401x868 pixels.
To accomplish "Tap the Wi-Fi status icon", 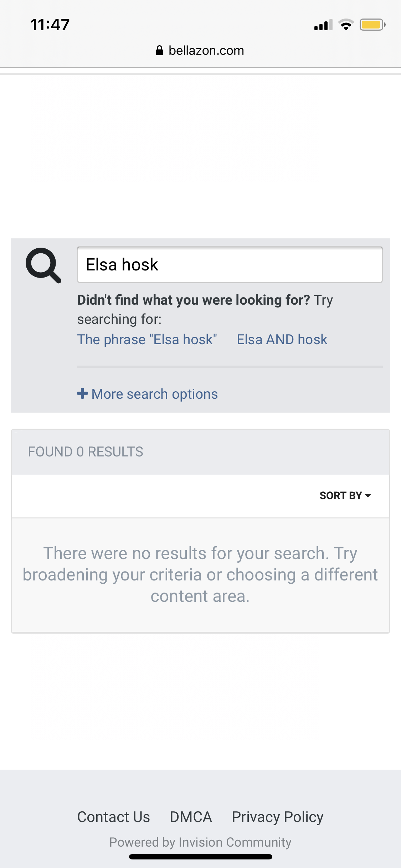I will pyautogui.click(x=346, y=25).
